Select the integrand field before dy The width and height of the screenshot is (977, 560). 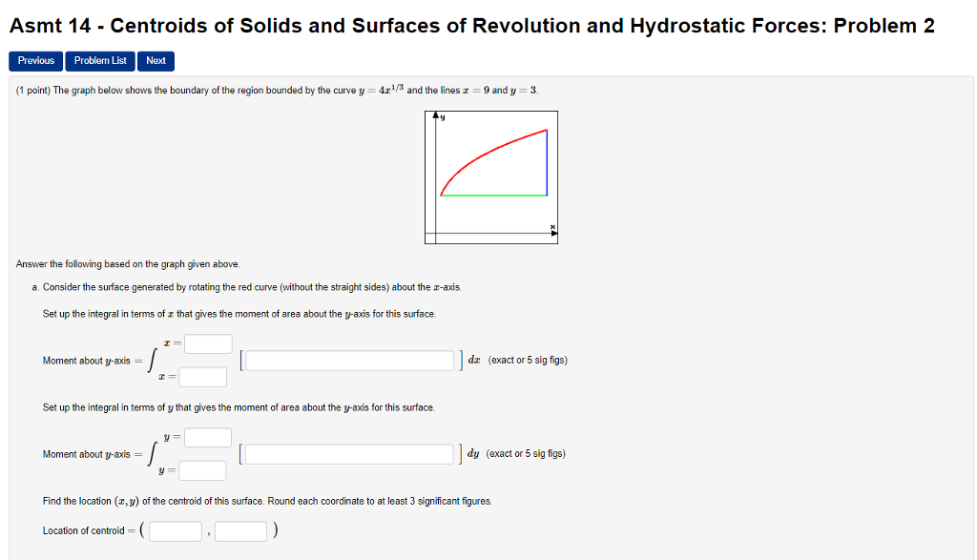pos(348,453)
